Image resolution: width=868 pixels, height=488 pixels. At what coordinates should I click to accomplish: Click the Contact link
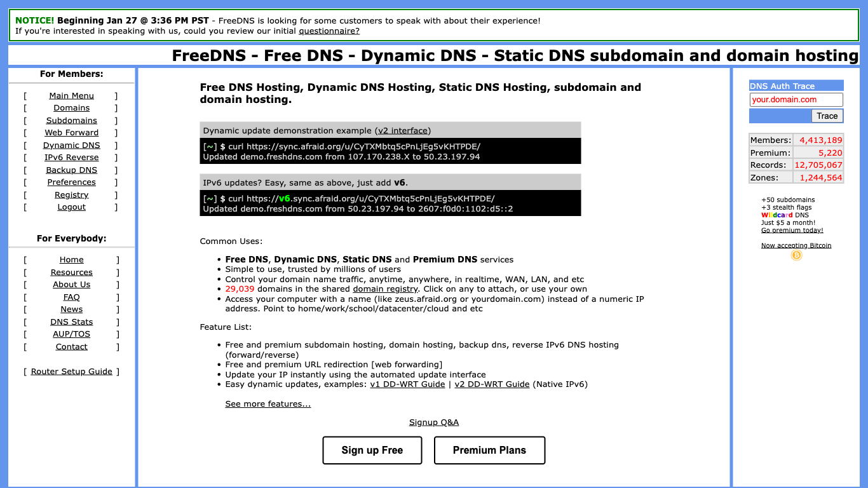click(x=71, y=347)
